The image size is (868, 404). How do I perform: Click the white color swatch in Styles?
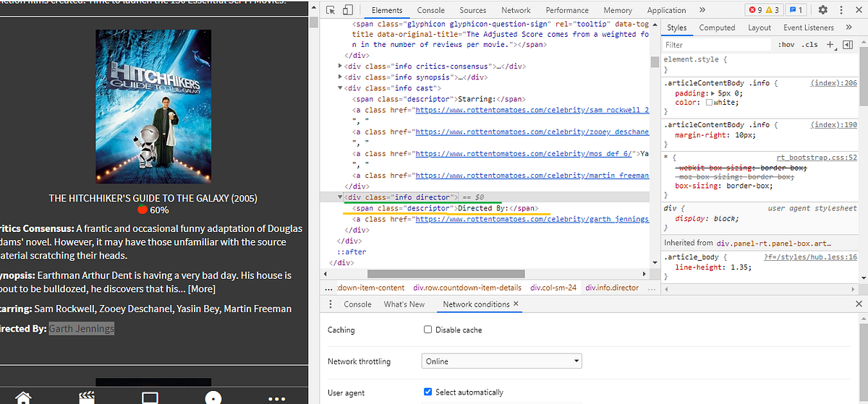click(710, 103)
